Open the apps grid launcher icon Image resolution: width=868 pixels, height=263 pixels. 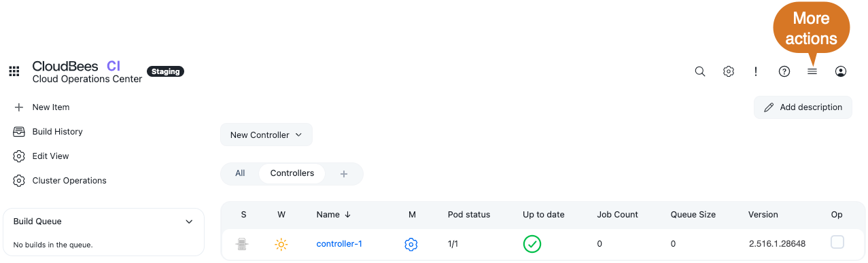point(14,71)
